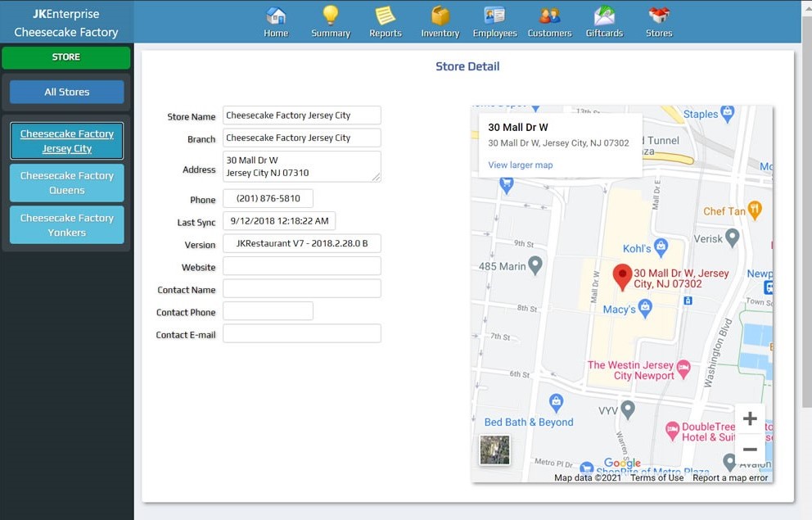Click the Macy's shopping bag map icon
The image size is (812, 520).
(645, 308)
